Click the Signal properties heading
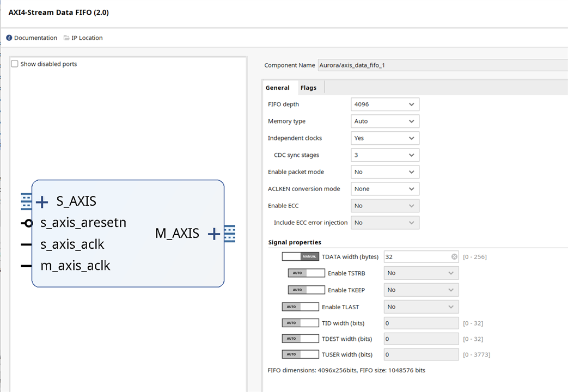The height and width of the screenshot is (392, 568). [295, 242]
